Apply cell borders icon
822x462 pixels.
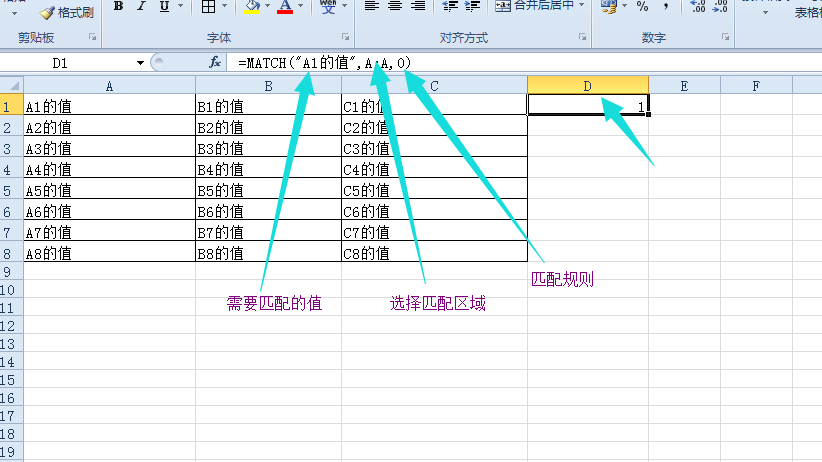208,6
